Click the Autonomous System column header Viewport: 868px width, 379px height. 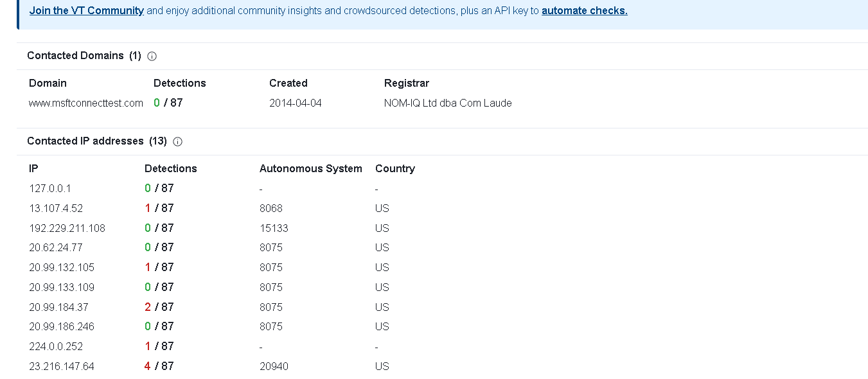tap(311, 169)
